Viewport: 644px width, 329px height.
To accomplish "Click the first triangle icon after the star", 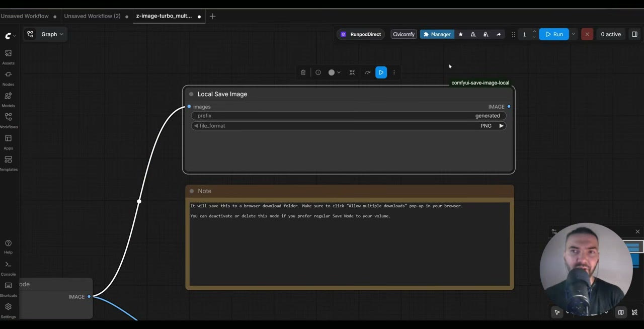I will (473, 34).
